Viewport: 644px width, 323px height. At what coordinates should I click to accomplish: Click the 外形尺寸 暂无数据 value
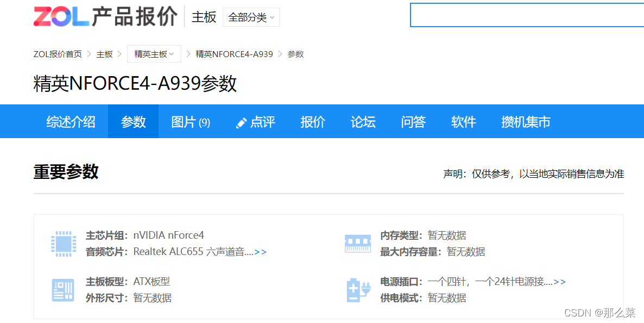(153, 298)
